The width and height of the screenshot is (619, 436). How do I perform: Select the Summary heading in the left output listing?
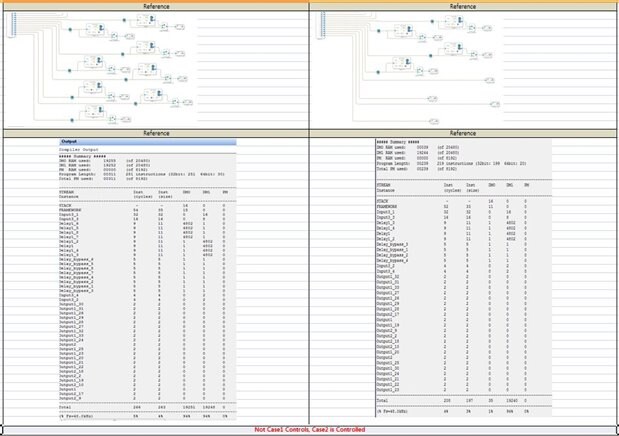(x=82, y=157)
